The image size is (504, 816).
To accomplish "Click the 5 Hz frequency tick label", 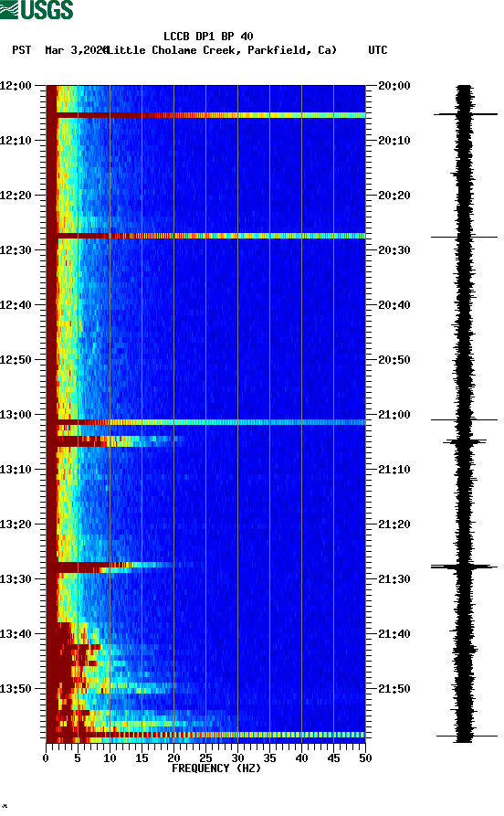I will [x=78, y=758].
